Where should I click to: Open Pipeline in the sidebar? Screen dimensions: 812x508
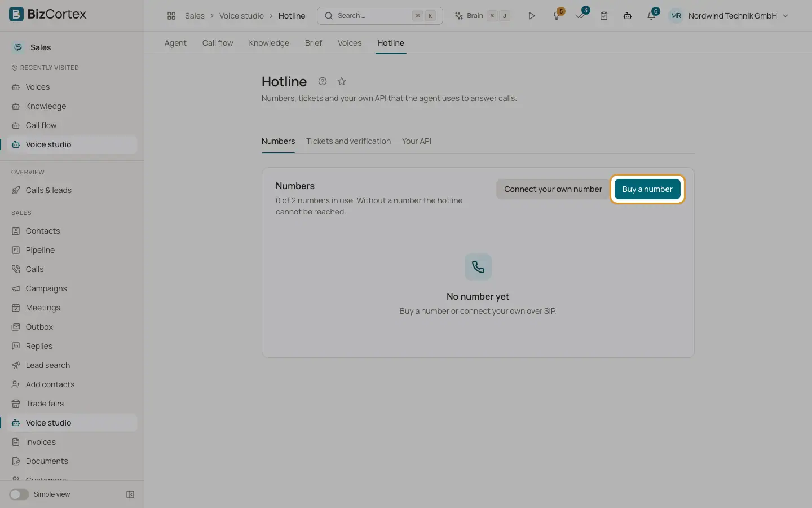click(x=72, y=250)
